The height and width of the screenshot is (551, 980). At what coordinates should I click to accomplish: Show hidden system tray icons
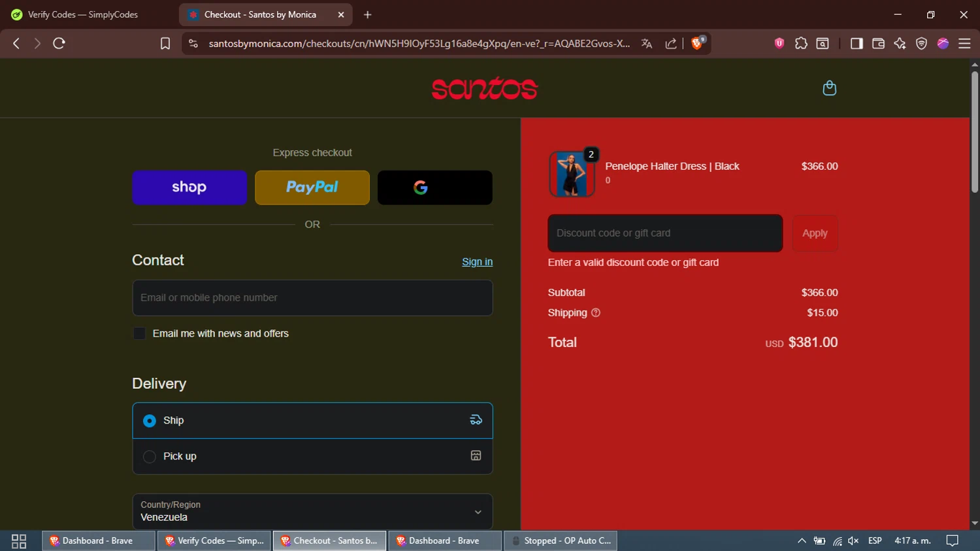(x=802, y=541)
